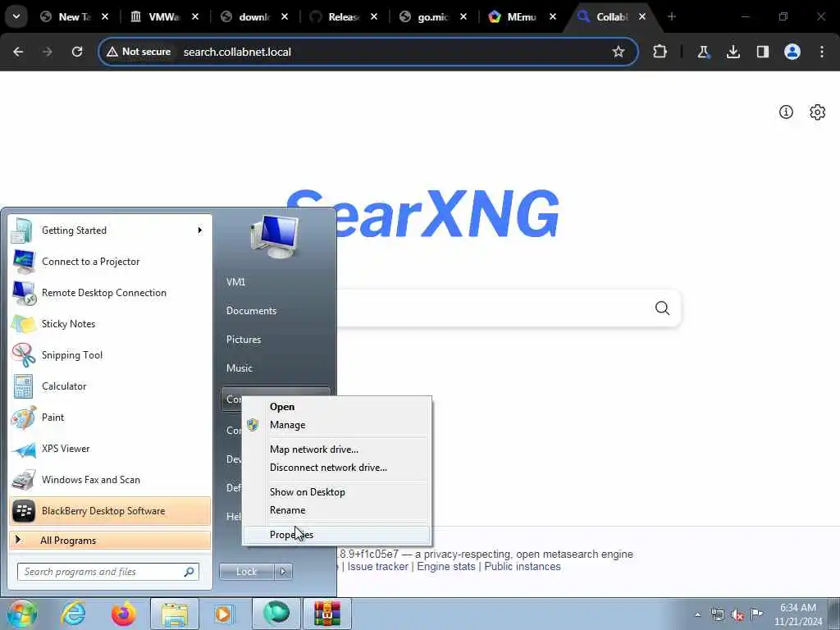Screen dimensions: 840x630
Task: Switch to the VMWa browser tab
Action: (x=164, y=17)
